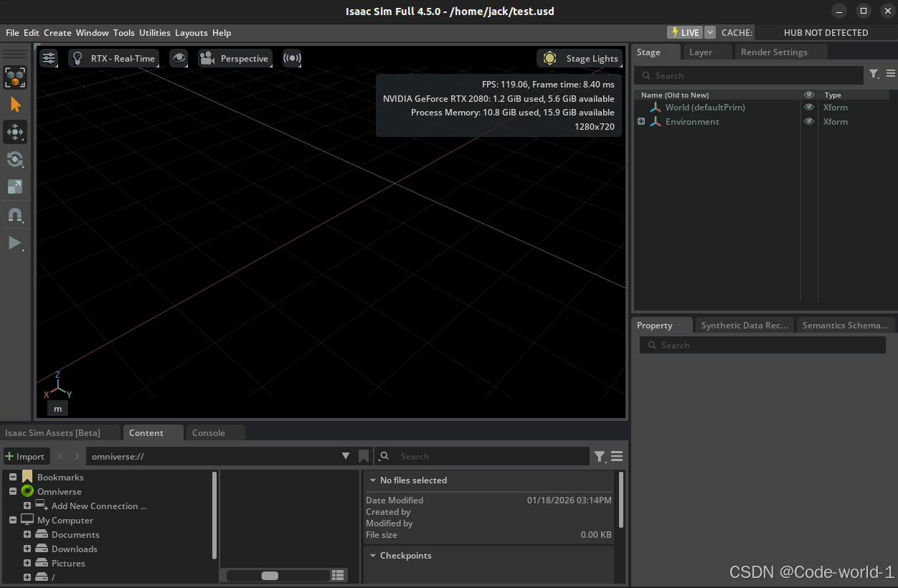This screenshot has height=588, width=898.
Task: Open the RTX - Real-Time renderer menu
Action: 113,58
